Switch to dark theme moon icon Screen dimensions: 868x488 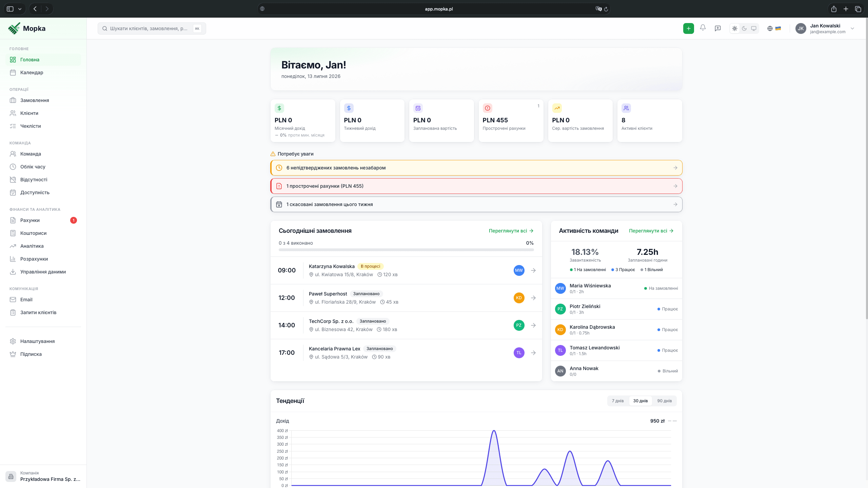744,28
